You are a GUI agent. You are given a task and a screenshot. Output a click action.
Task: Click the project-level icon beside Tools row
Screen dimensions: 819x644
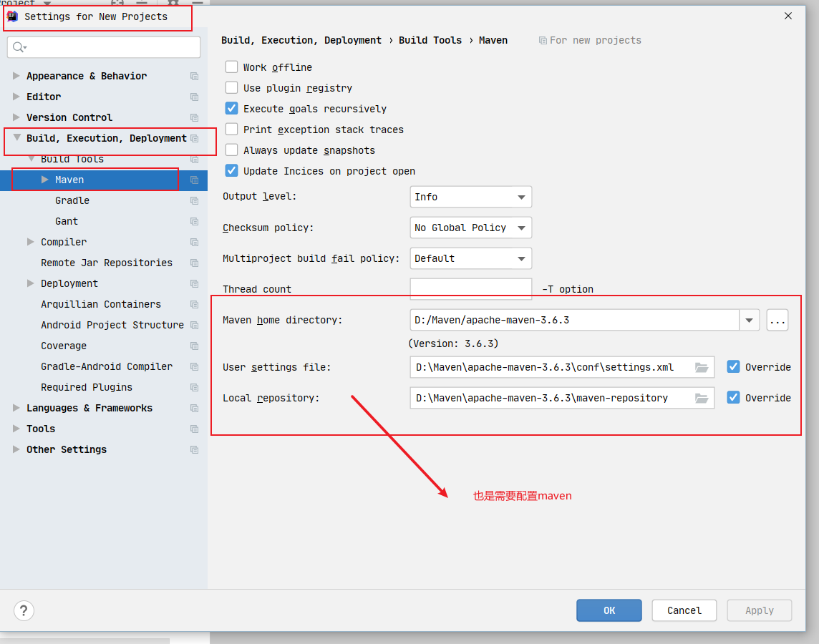click(x=194, y=429)
